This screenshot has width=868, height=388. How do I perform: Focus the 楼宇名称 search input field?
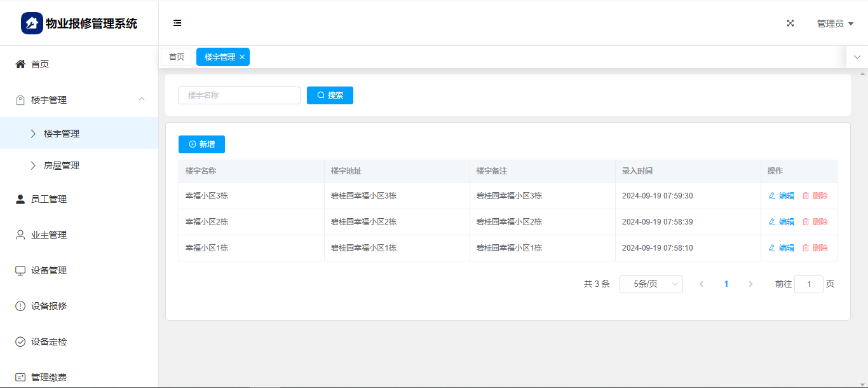click(x=239, y=95)
